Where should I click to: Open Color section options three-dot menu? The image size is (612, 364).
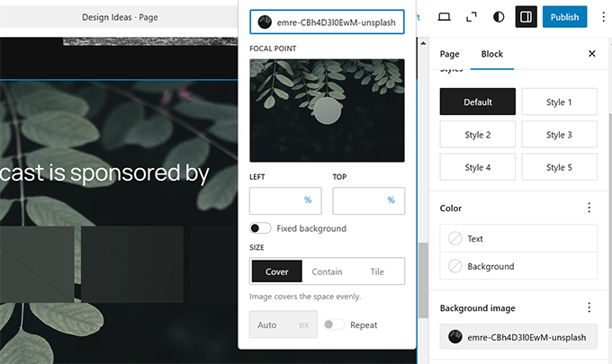click(x=589, y=208)
